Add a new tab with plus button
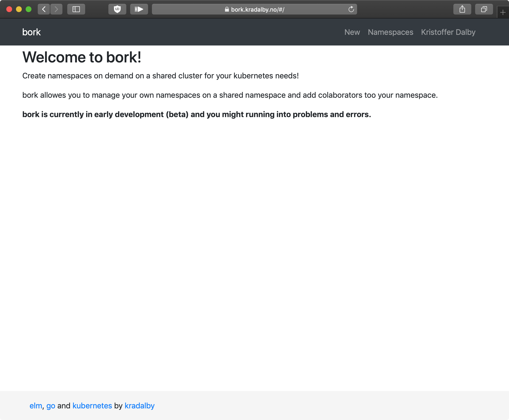 pyautogui.click(x=503, y=12)
